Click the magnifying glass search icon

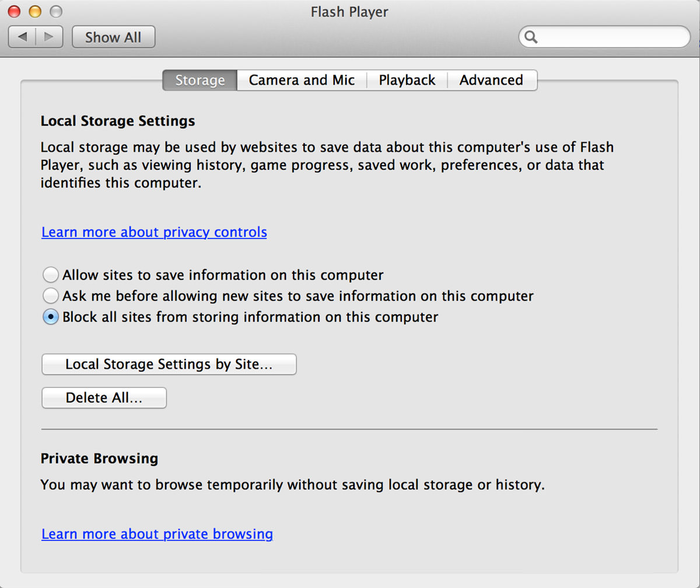point(531,37)
